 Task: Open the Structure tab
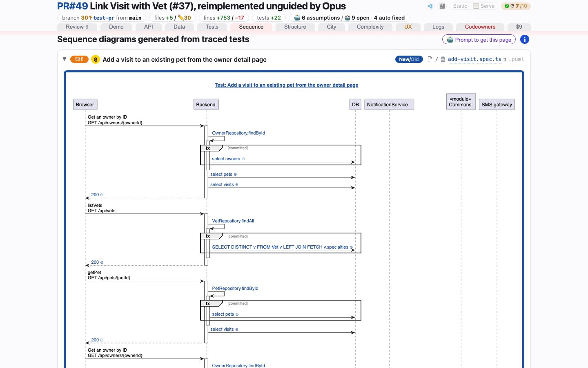click(295, 27)
